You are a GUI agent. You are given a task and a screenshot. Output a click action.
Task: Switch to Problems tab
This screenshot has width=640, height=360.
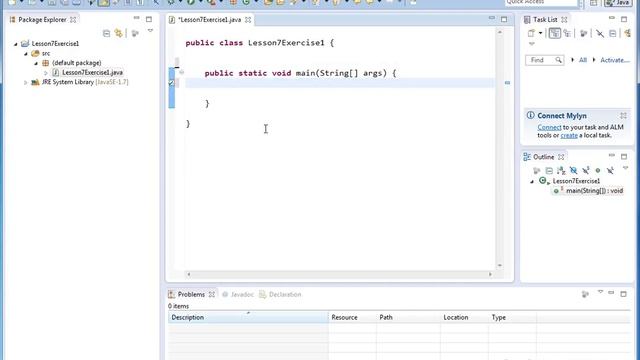[191, 294]
